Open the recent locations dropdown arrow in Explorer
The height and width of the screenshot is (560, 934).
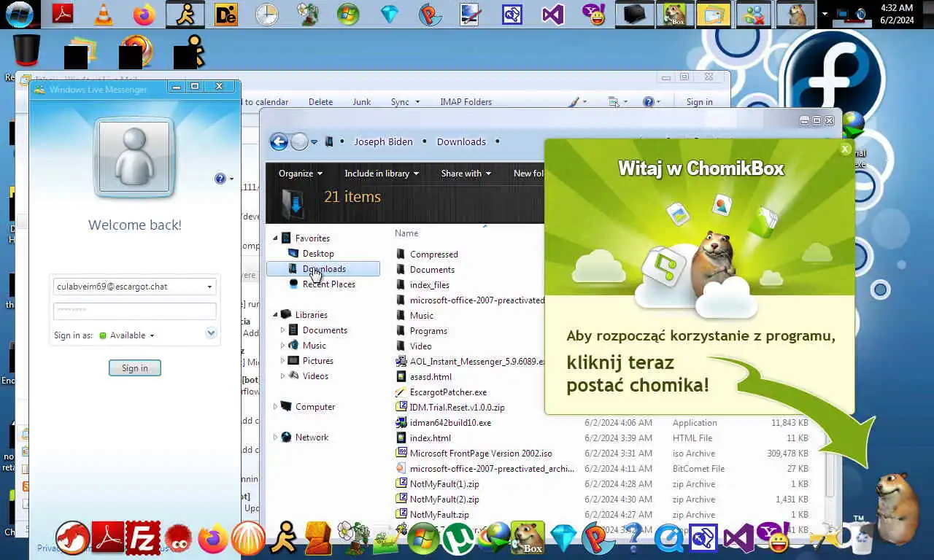coord(314,142)
